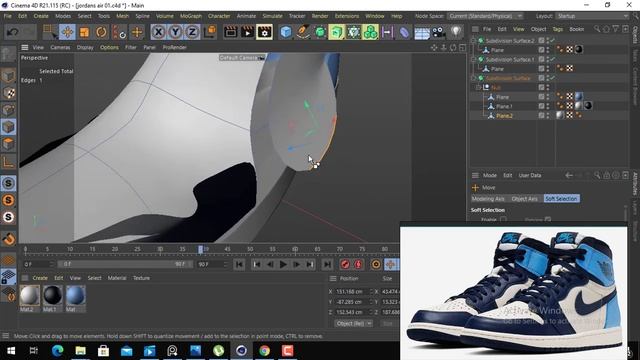Add a Subdivision Surface generator icon
This screenshot has width=640, height=360.
pyautogui.click(x=320, y=32)
